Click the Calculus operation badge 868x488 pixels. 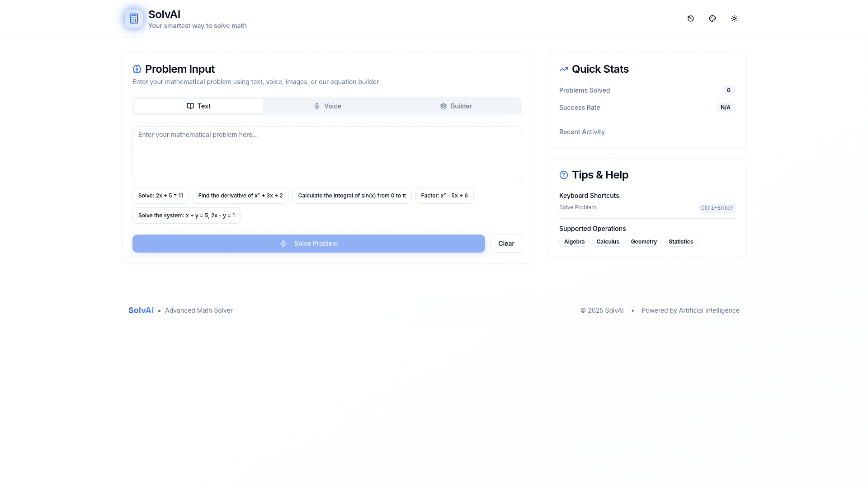(608, 242)
